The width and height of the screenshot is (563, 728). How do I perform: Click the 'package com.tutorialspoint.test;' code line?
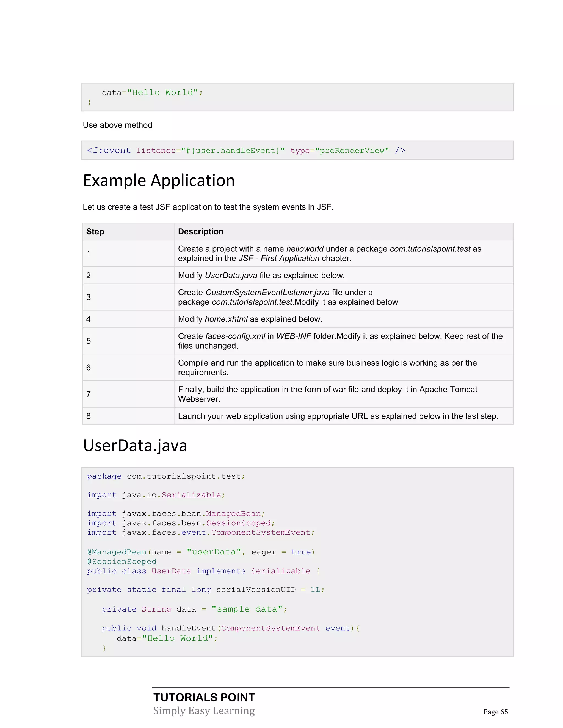(166, 476)
